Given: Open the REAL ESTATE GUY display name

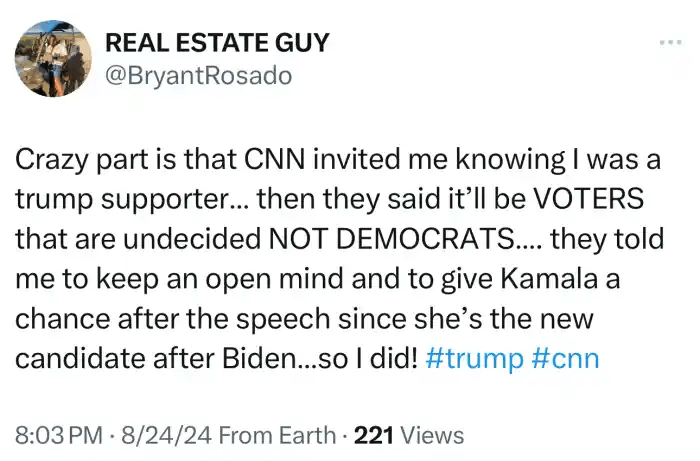Looking at the screenshot, I should 217,43.
